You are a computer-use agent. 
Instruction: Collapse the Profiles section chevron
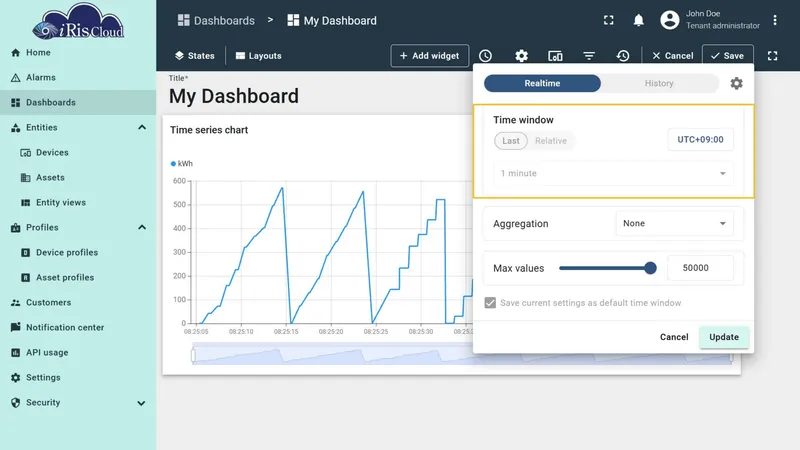click(142, 228)
